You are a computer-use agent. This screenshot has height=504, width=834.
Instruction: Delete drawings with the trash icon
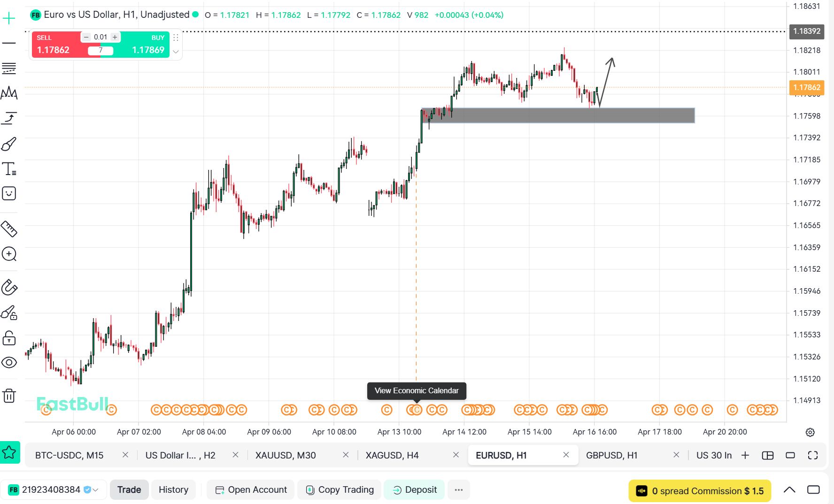(x=9, y=396)
